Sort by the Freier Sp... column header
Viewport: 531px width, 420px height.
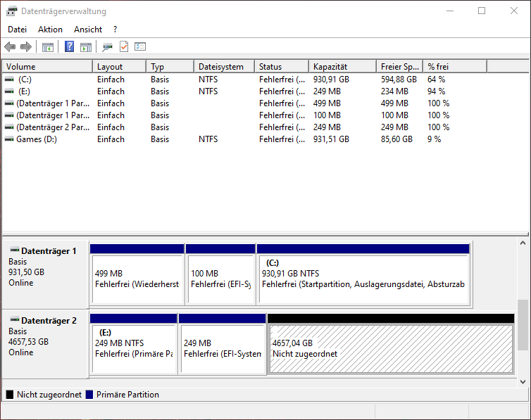tap(400, 67)
